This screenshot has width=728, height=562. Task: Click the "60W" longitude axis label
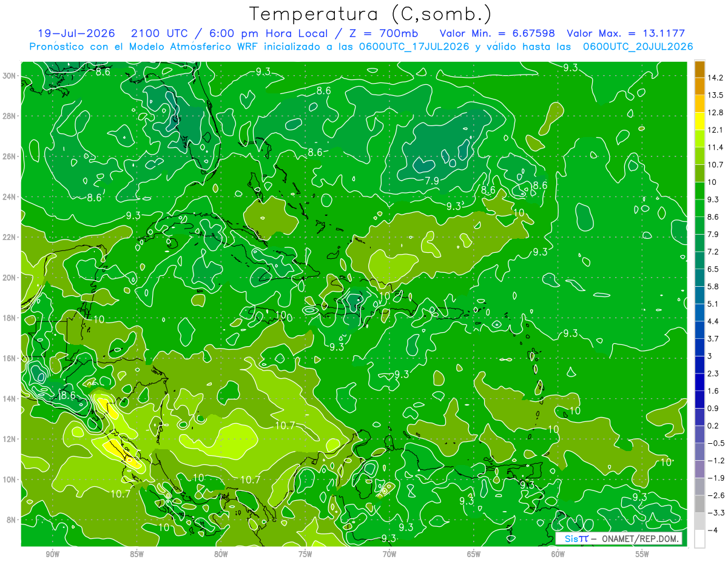(x=558, y=554)
